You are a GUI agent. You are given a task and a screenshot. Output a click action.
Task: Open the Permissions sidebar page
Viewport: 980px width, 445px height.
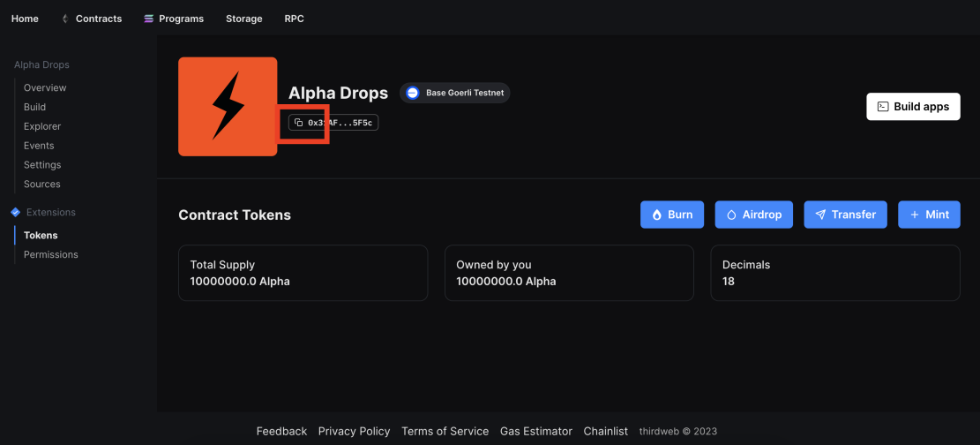tap(50, 255)
